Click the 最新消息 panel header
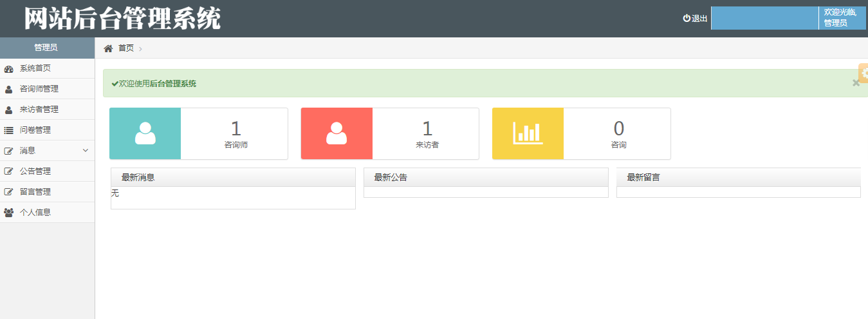868x319 pixels. coord(233,177)
